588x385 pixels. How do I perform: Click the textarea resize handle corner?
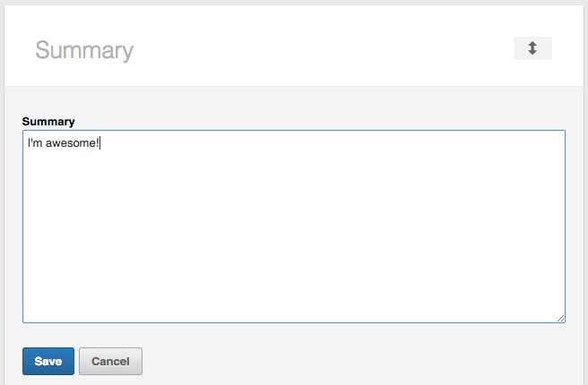(x=560, y=319)
